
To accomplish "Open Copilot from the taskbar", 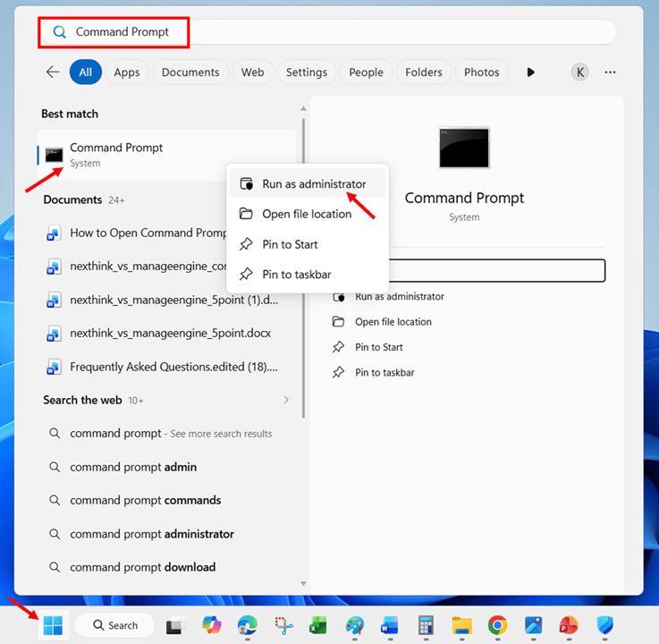I will [x=212, y=624].
